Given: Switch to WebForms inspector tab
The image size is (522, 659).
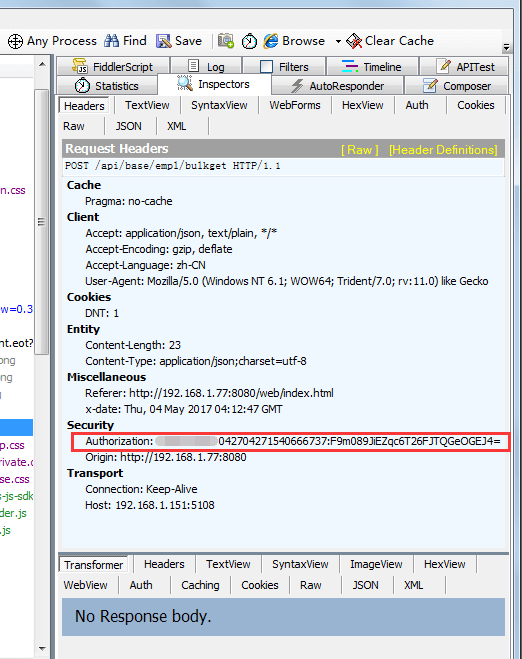Looking at the screenshot, I should [x=295, y=105].
